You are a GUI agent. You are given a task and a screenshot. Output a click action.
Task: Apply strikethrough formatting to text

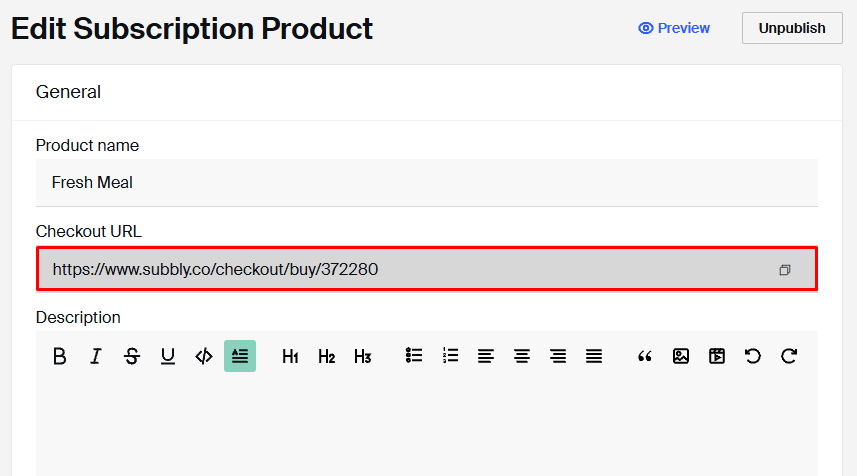click(x=132, y=356)
